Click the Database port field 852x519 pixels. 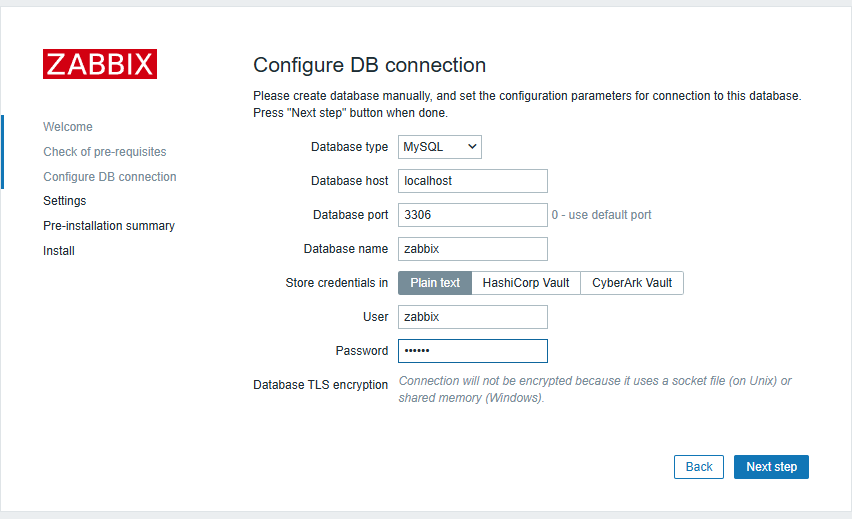click(473, 215)
